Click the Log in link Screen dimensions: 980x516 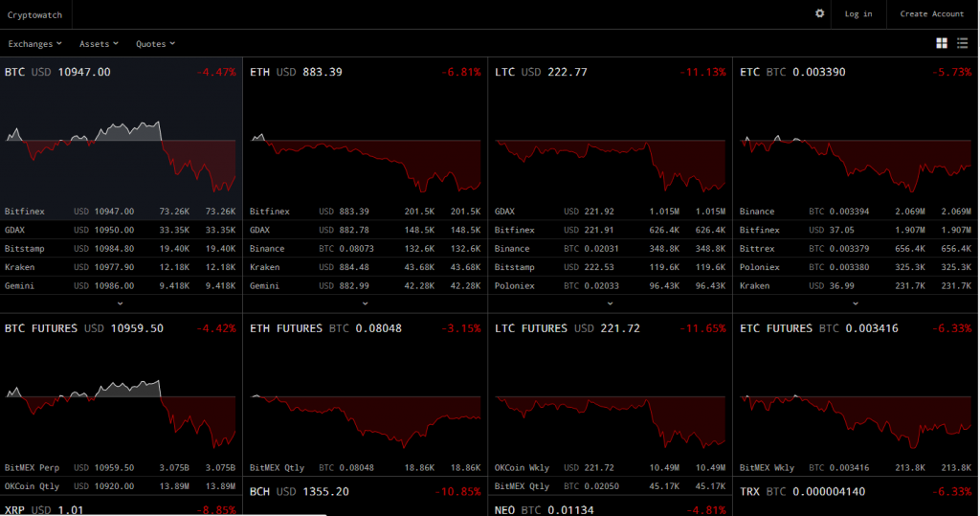[858, 13]
